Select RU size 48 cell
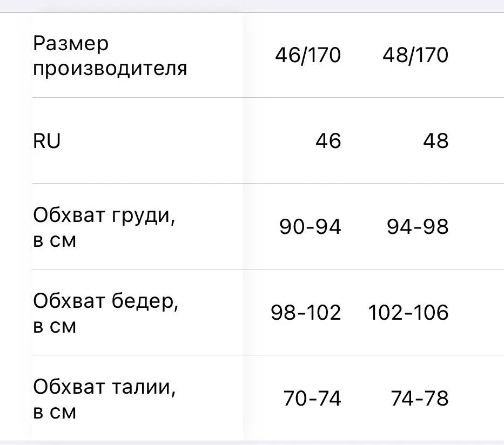The image size is (504, 445). (x=435, y=141)
